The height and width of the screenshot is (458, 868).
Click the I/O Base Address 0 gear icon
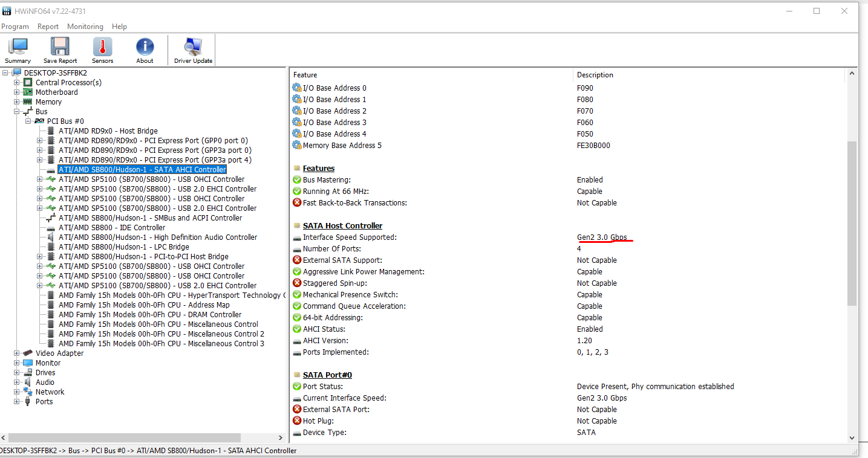point(297,88)
